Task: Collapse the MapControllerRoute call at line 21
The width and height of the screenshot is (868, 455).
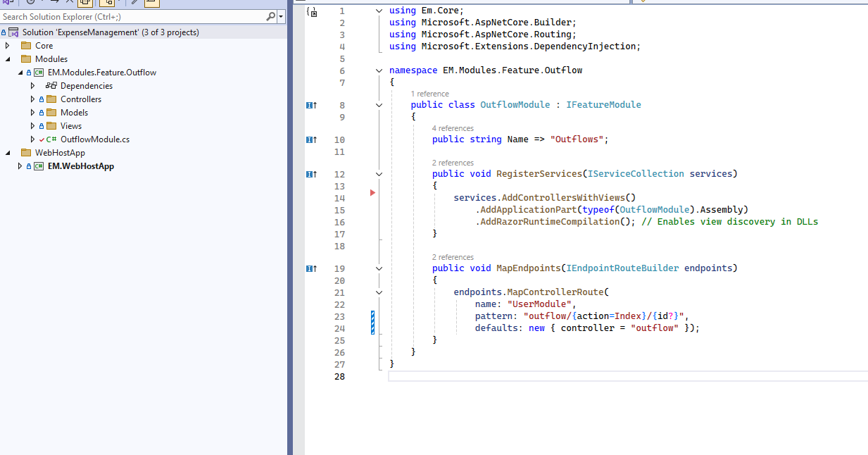Action: 379,292
